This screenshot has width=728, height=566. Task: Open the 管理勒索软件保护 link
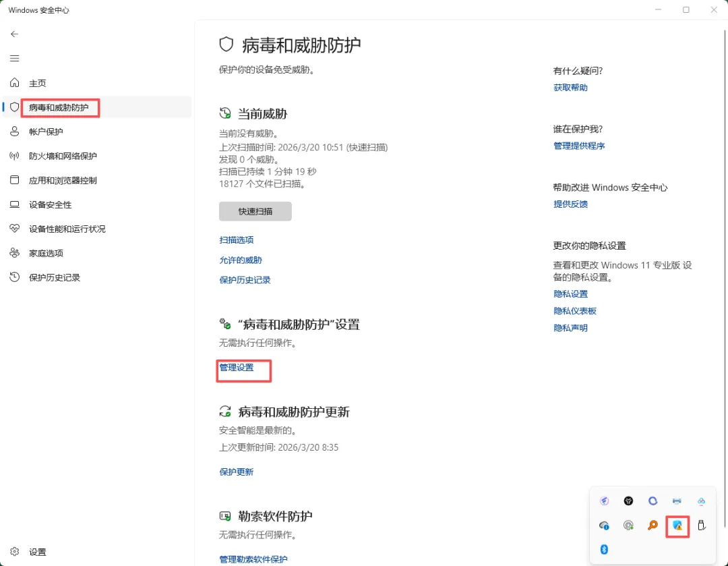pos(253,559)
